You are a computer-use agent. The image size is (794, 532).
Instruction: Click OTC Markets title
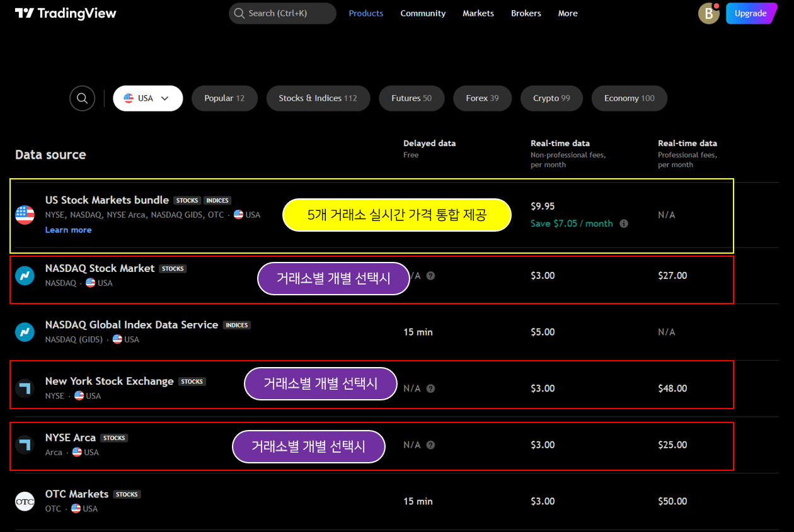77,494
